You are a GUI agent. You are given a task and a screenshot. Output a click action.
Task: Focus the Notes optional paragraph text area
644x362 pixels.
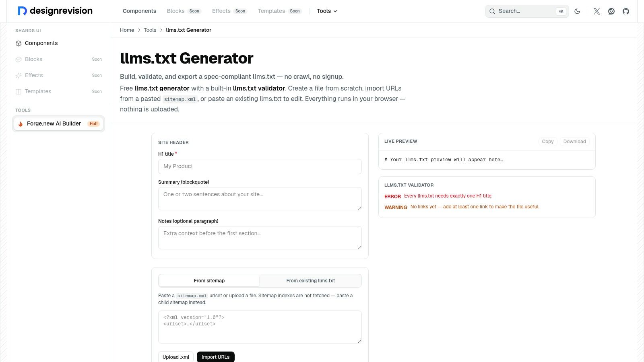(260, 238)
